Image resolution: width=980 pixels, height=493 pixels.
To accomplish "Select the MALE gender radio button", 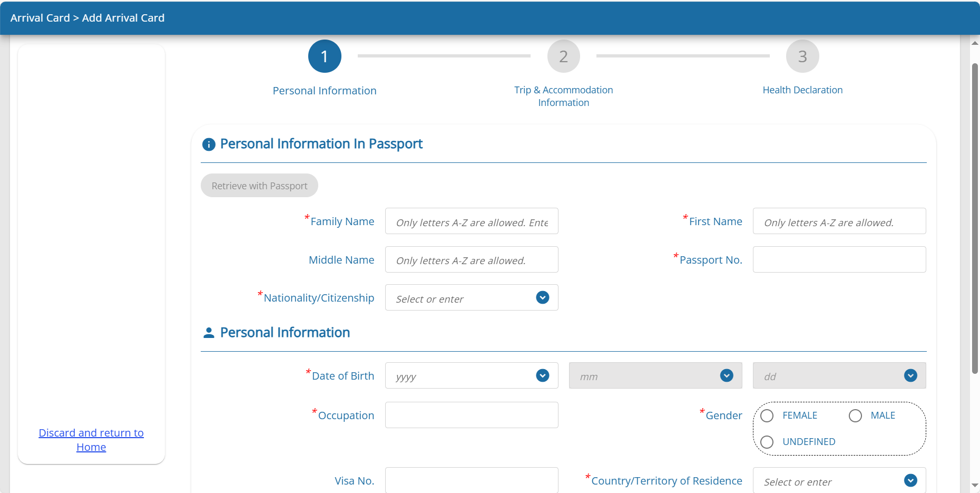I will 855,416.
